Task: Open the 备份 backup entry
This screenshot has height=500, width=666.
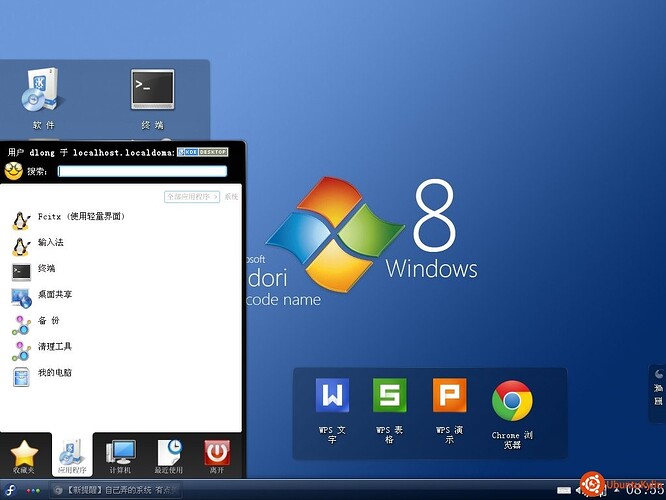Action: click(x=121, y=325)
